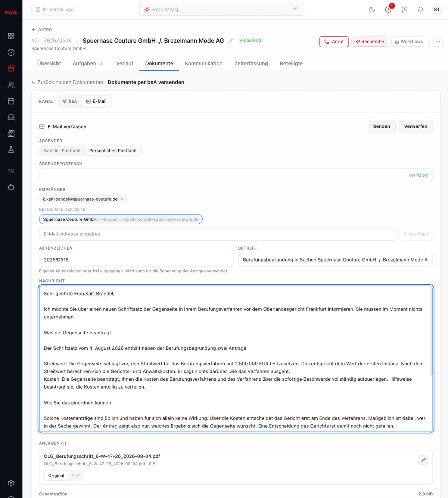Select PDF attachment format

[x=76, y=476]
